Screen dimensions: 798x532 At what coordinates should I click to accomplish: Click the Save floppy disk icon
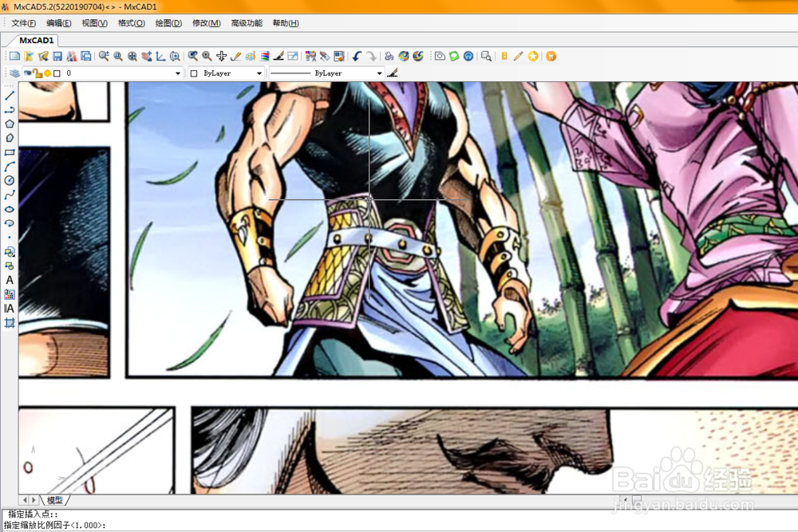click(57, 57)
